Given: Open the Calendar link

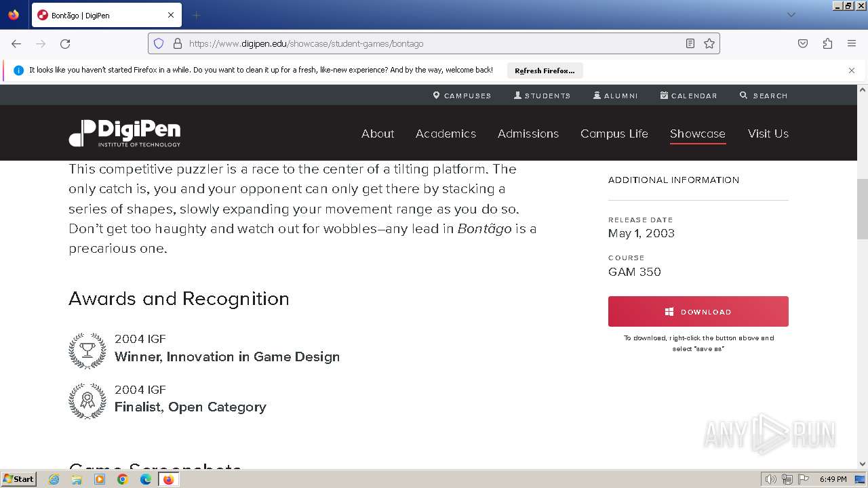Looking at the screenshot, I should [x=688, y=96].
